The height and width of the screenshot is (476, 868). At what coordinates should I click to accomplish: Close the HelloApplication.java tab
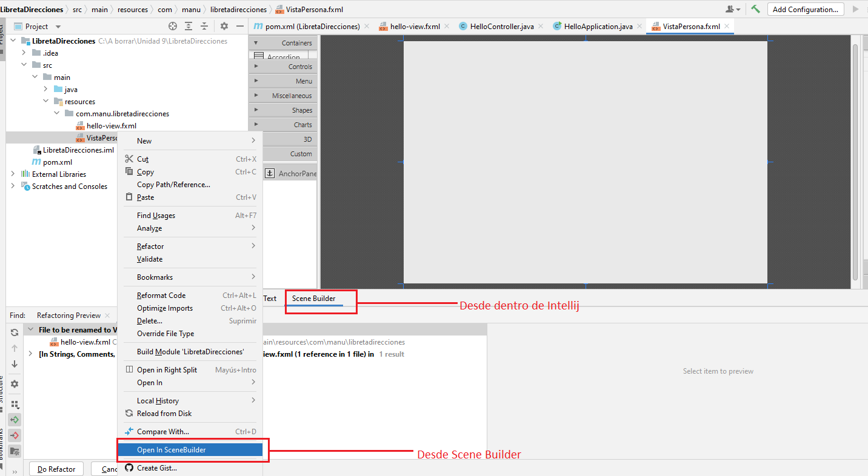(x=639, y=26)
